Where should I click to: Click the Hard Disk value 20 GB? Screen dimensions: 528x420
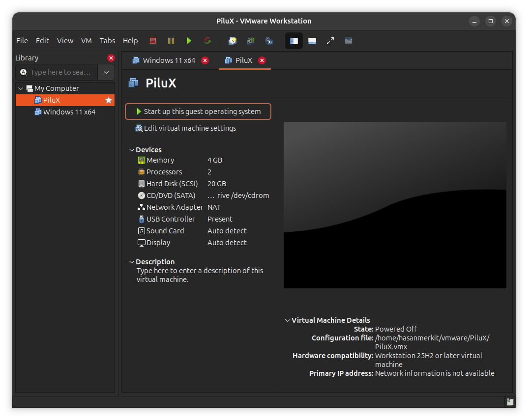(x=217, y=184)
